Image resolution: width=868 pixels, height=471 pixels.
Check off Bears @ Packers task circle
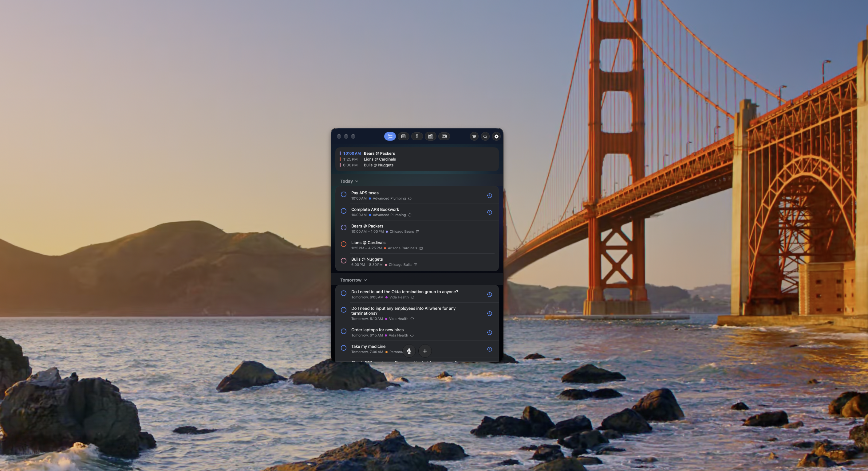(x=343, y=228)
